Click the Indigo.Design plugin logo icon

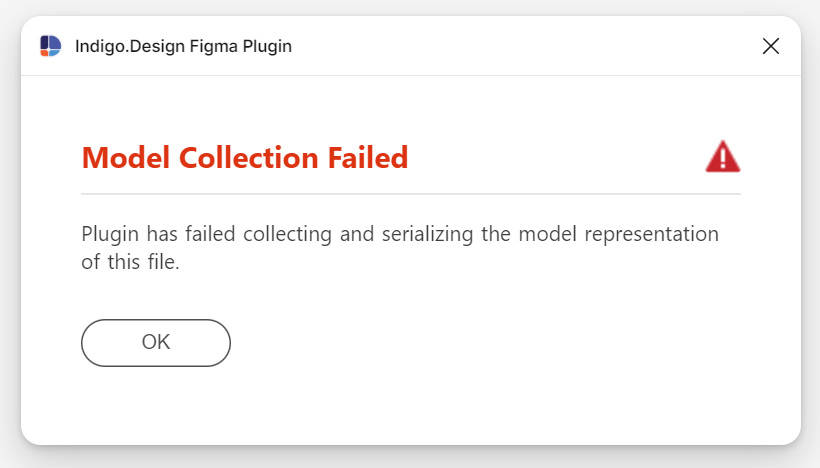[51, 46]
